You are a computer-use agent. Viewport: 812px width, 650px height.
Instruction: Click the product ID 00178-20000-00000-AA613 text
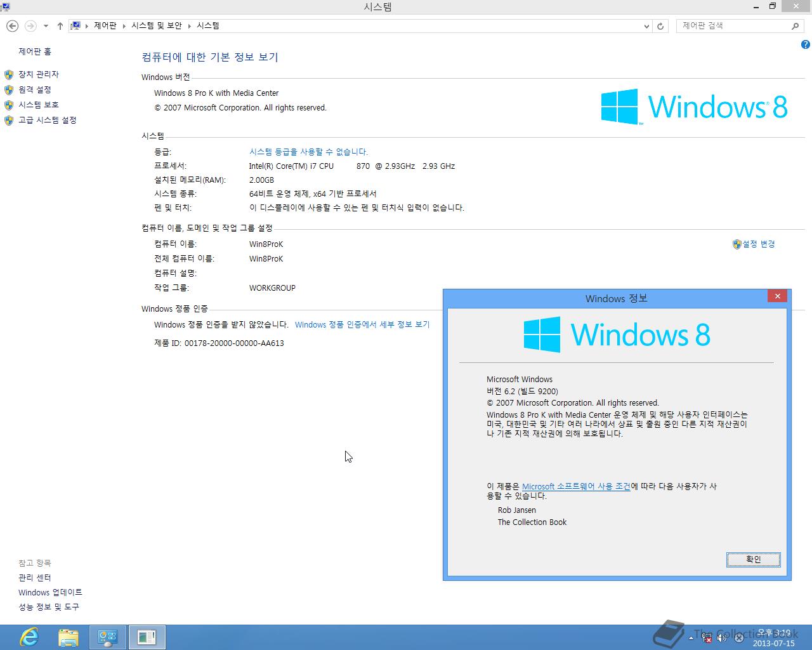point(234,343)
